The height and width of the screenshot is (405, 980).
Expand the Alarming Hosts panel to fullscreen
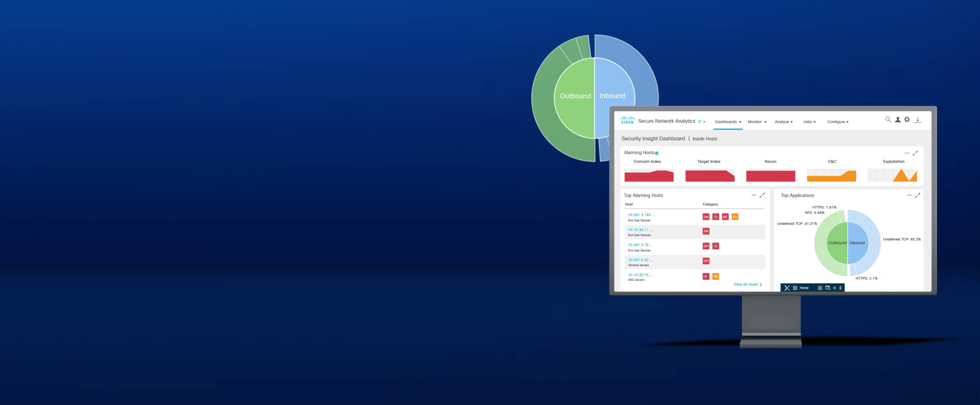[915, 153]
